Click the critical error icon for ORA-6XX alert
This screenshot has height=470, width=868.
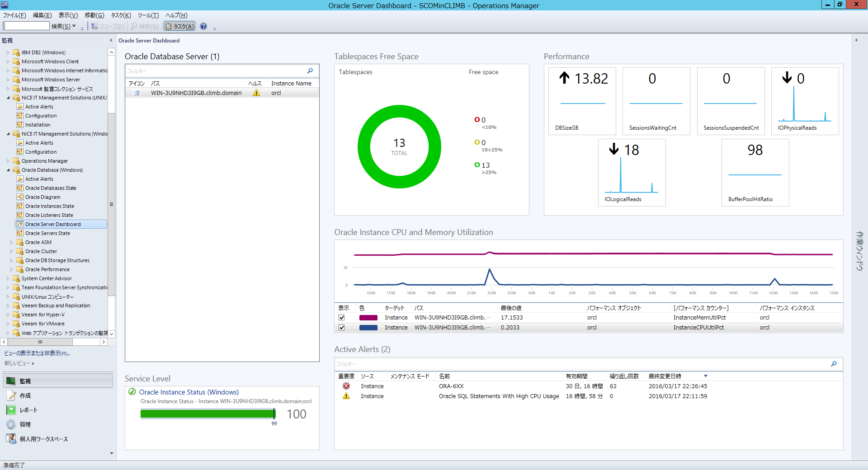point(346,386)
